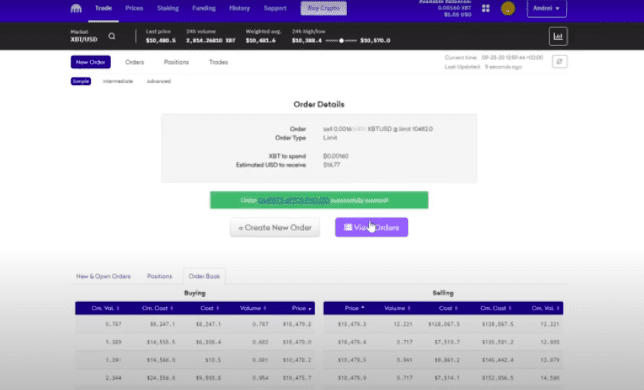Image resolution: width=644 pixels, height=390 pixels.
Task: Open the market search magnifier icon
Action: (x=112, y=36)
